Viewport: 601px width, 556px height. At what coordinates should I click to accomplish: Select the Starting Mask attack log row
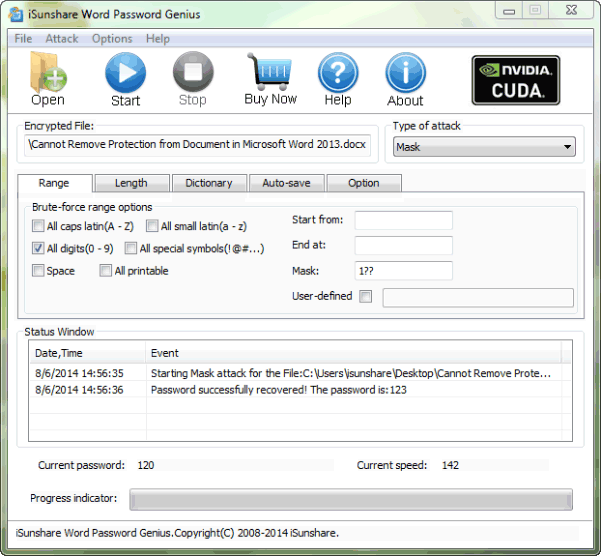point(300,373)
